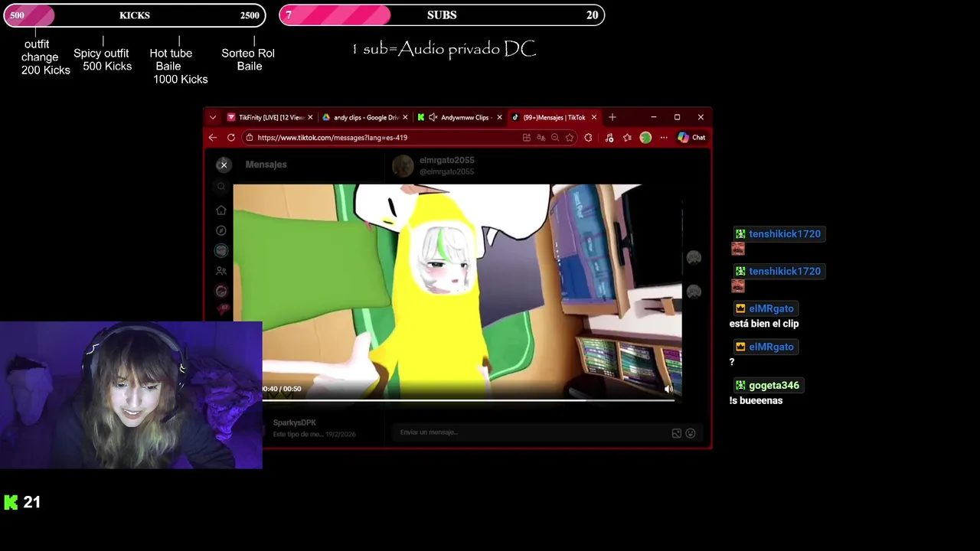Click the streamer webcam overlay

tap(131, 395)
